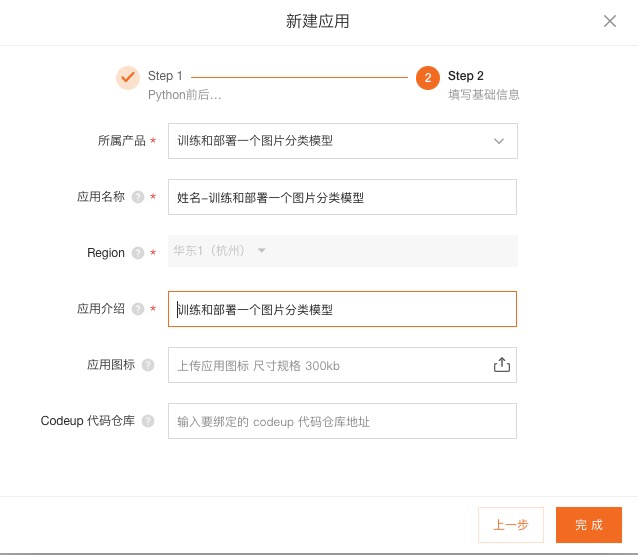Viewport: 638px width, 555px height.
Task: Open the help icon next to Codeup 代码仓库
Action: pyautogui.click(x=148, y=421)
